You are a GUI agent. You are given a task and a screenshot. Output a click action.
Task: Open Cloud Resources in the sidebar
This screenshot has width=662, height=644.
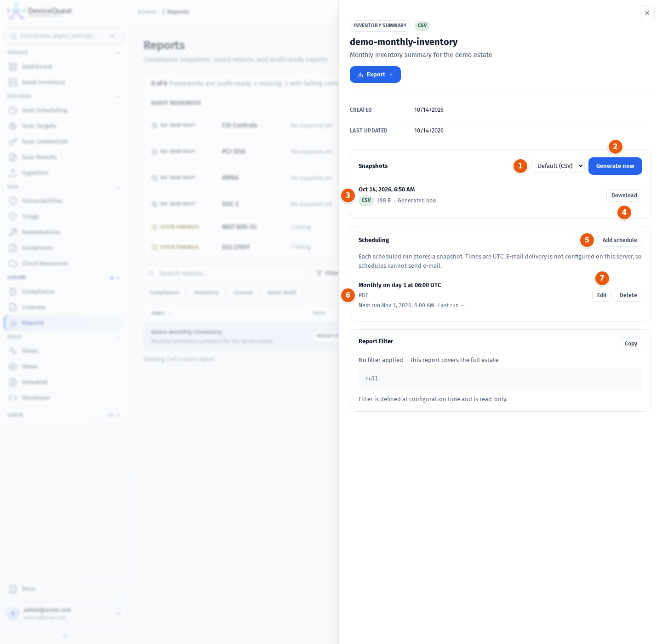(x=63, y=264)
